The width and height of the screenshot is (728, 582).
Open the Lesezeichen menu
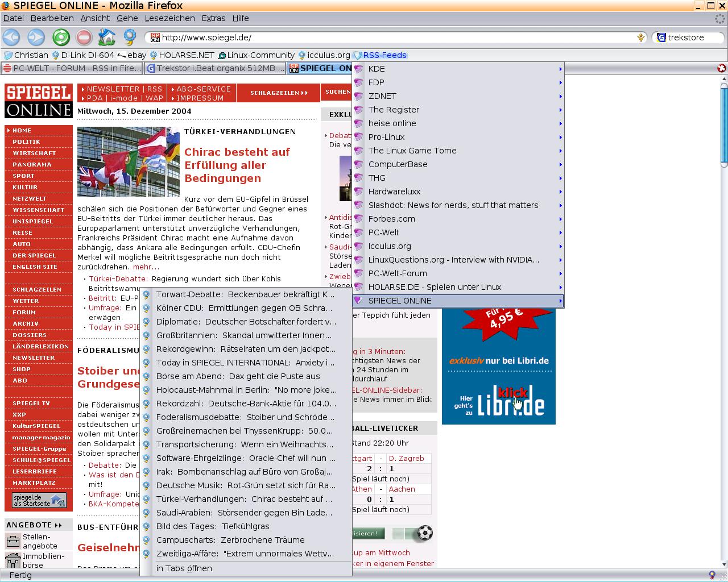169,18
